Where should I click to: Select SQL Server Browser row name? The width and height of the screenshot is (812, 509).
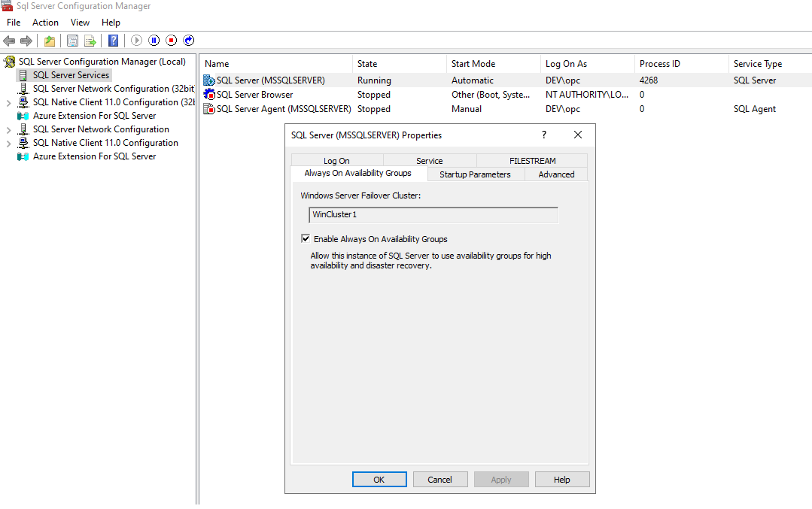255,95
